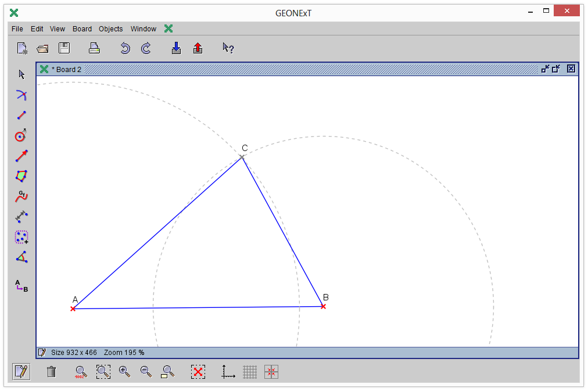Viewport: 588px width, 391px height.
Task: Select the arrow pointer move tool
Action: pyautogui.click(x=21, y=74)
